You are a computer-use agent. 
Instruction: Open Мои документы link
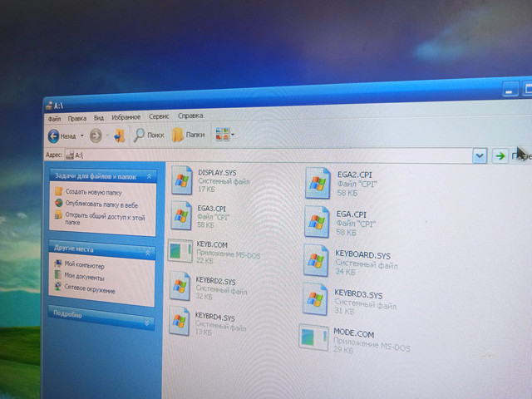click(x=84, y=277)
